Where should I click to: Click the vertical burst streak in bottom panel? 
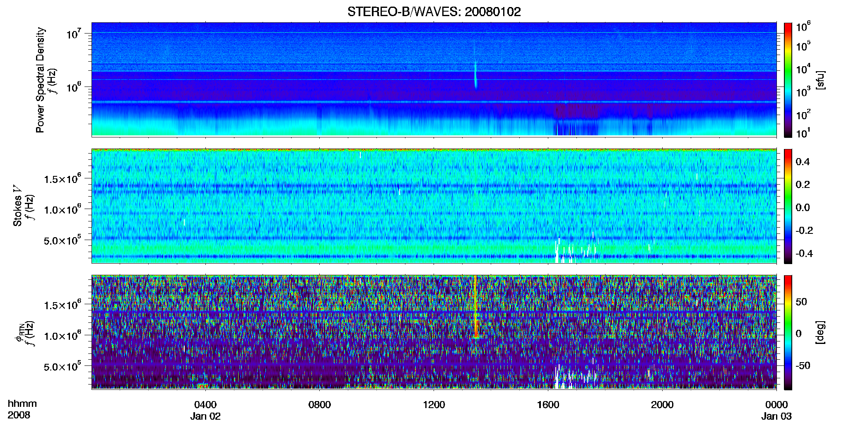click(475, 307)
